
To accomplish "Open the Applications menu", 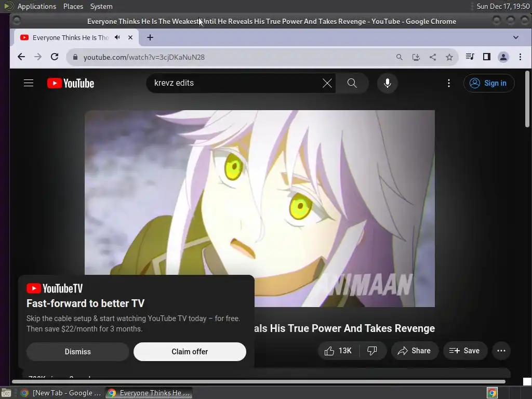I will pyautogui.click(x=37, y=6).
